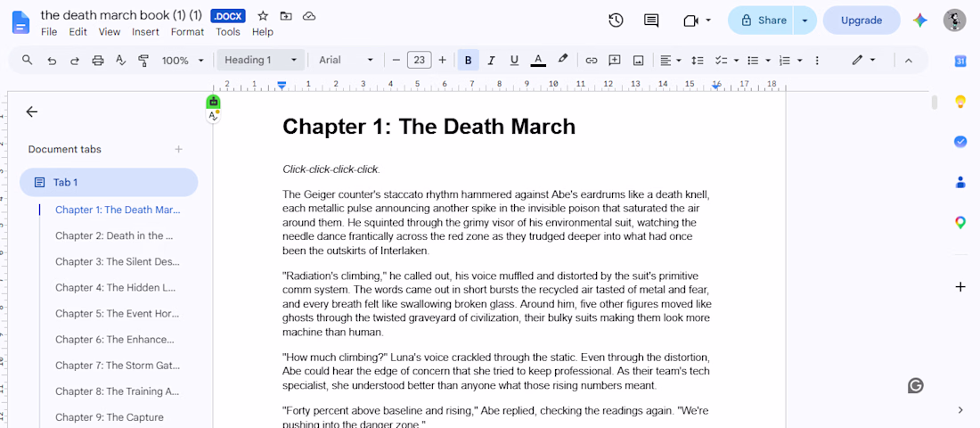Image resolution: width=980 pixels, height=428 pixels.
Task: Open the text color picker
Action: [538, 61]
